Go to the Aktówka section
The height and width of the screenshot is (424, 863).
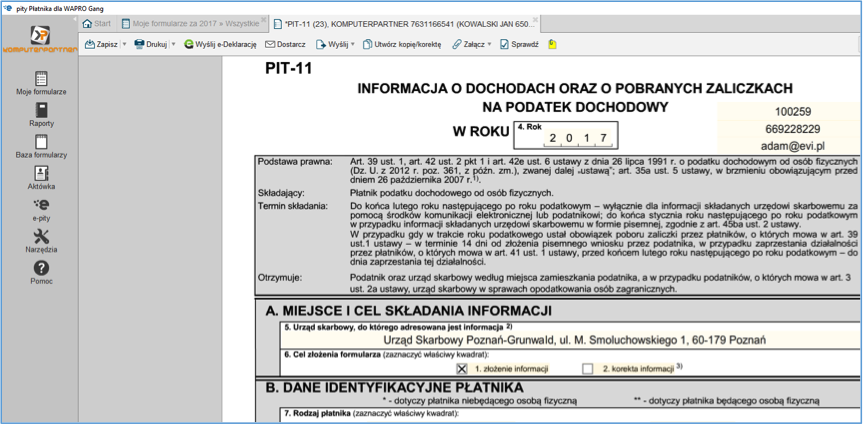(41, 178)
